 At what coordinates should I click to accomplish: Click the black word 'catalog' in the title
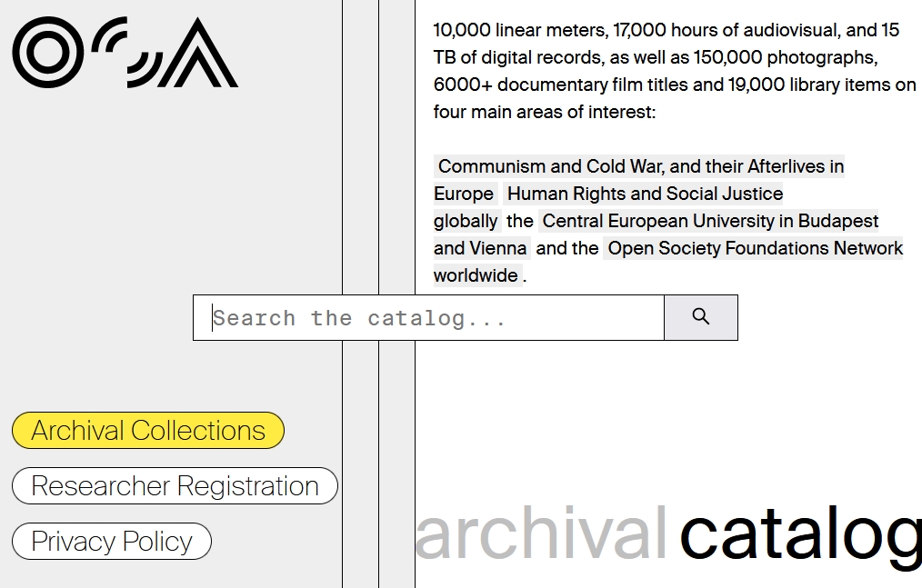[800, 534]
